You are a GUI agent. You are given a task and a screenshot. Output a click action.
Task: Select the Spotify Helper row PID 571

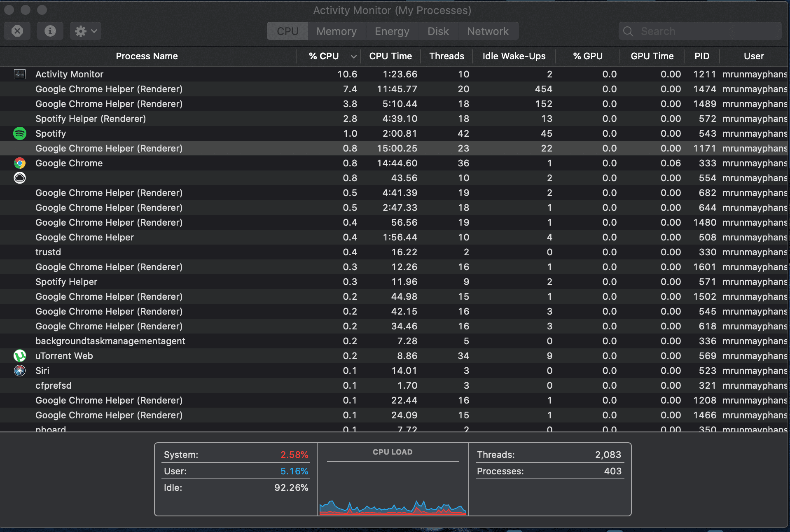(x=394, y=282)
